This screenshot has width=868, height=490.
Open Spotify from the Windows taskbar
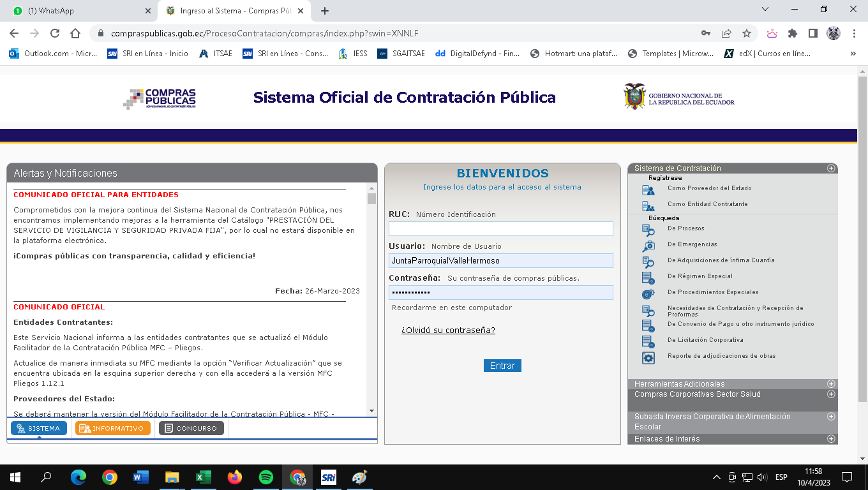266,477
